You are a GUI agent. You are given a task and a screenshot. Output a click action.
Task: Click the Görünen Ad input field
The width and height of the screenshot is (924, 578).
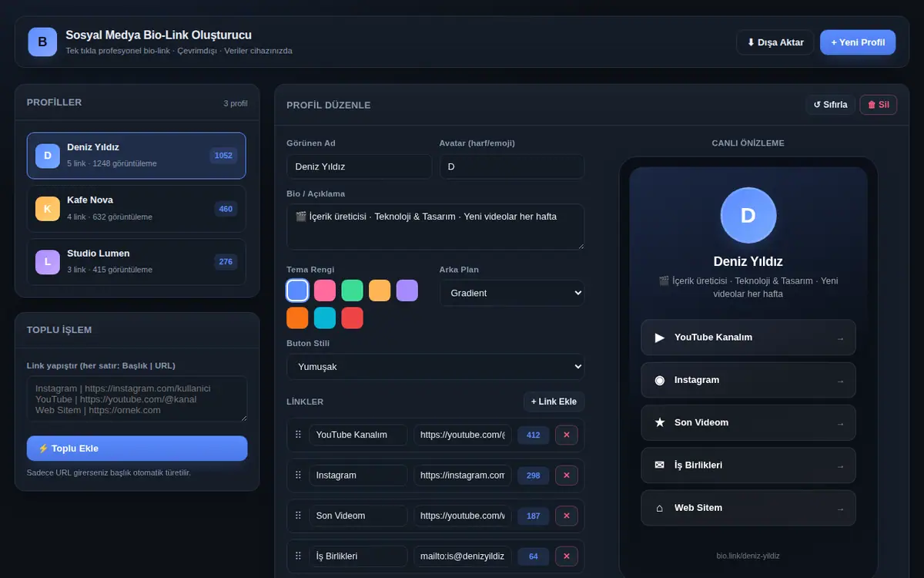point(359,166)
